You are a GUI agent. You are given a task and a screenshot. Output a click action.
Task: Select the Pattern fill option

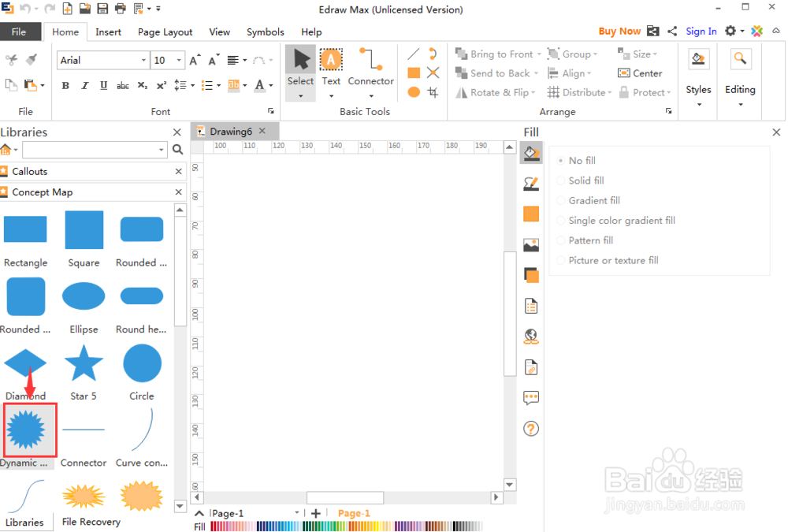coord(585,240)
